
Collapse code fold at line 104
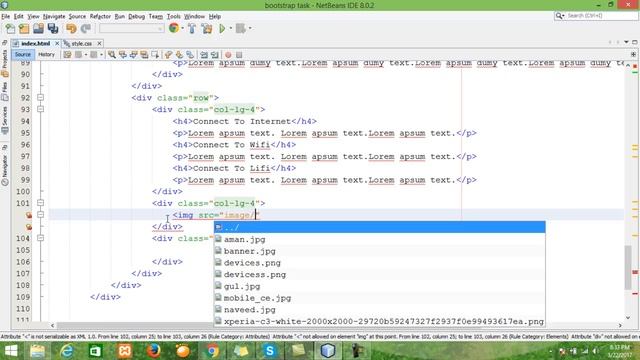40,238
